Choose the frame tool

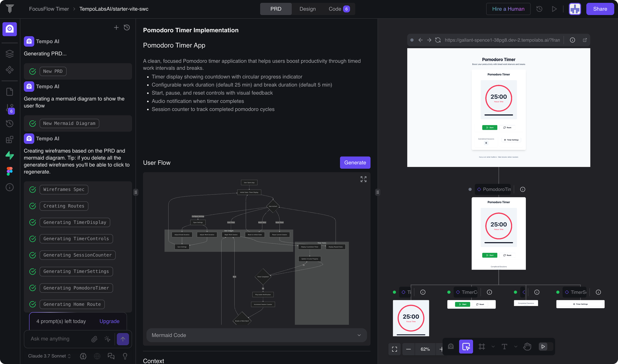[482, 347]
